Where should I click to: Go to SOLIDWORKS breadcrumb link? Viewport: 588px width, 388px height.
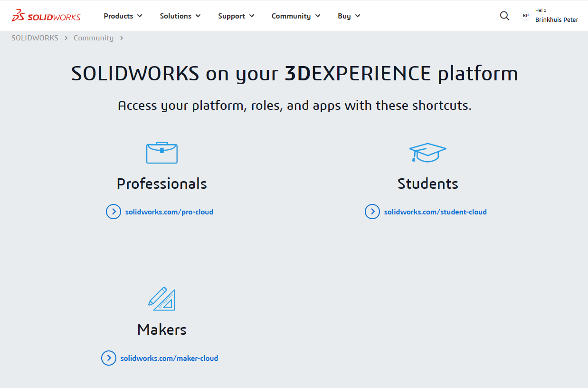[x=35, y=38]
